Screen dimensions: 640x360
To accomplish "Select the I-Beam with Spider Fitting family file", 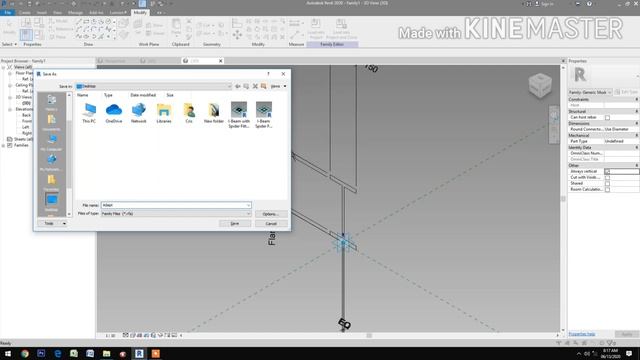I will point(239,115).
